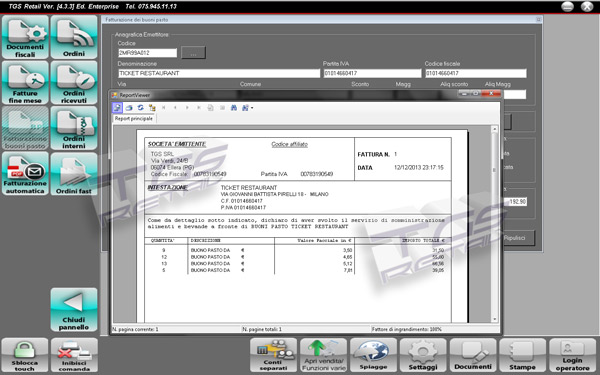Image resolution: width=600 pixels, height=375 pixels.
Task: Refresh the report with the refresh icon
Action: coord(140,108)
